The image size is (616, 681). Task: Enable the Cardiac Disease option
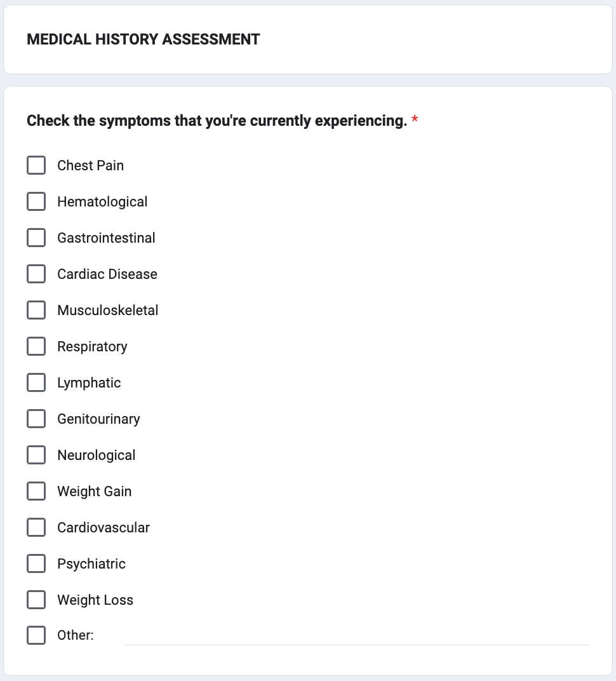click(x=36, y=274)
